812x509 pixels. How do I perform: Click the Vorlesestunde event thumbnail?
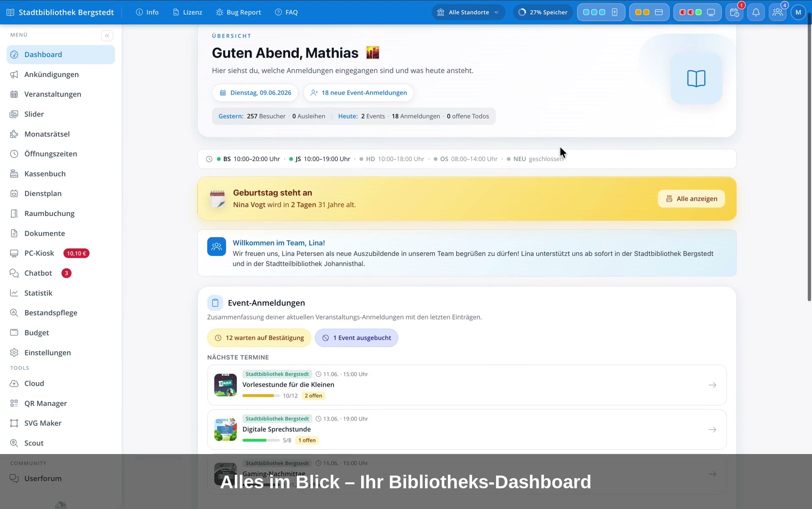[x=225, y=385]
